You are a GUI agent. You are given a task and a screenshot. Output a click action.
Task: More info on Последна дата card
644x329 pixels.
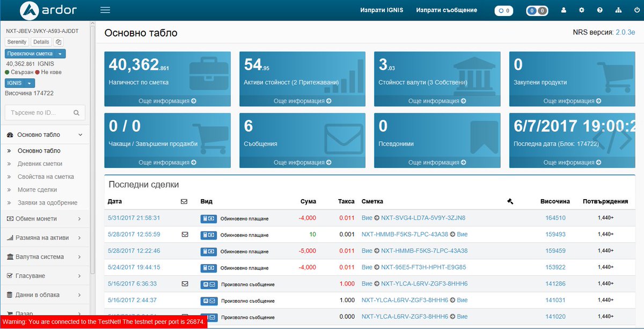[x=572, y=162]
